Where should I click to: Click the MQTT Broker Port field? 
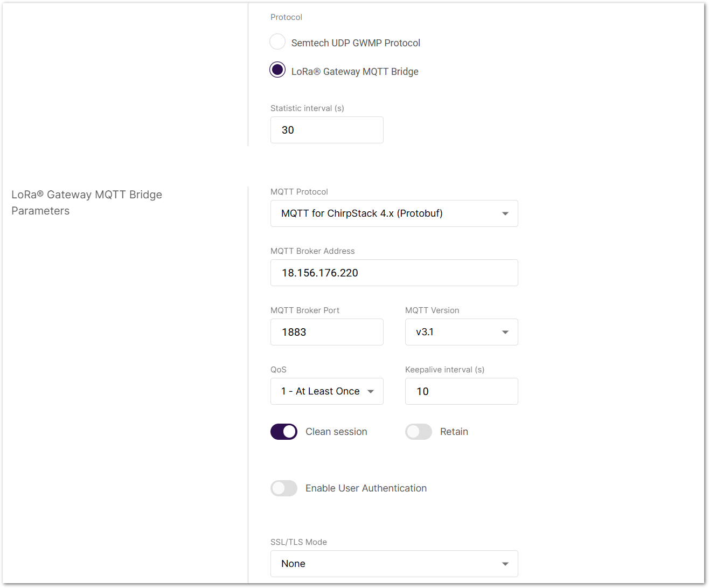(326, 332)
